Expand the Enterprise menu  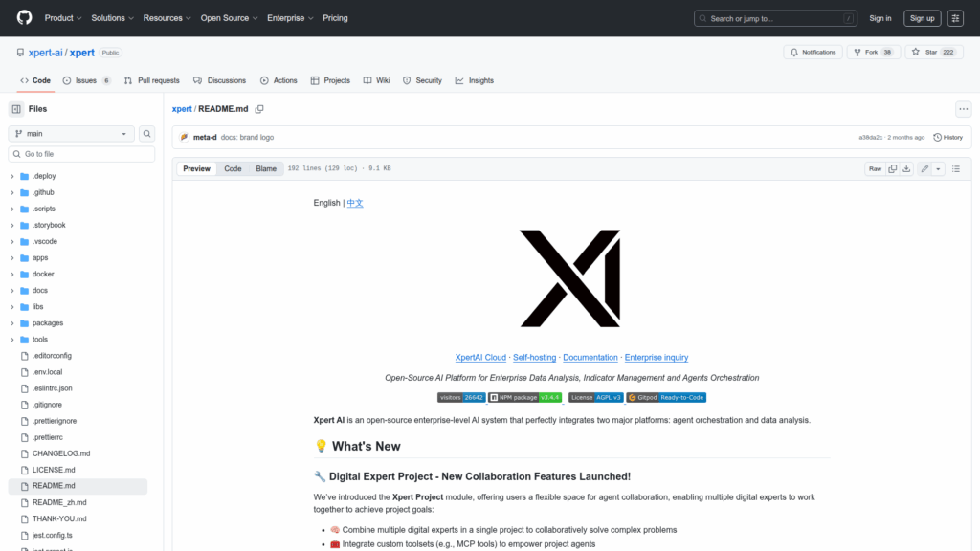(x=290, y=18)
